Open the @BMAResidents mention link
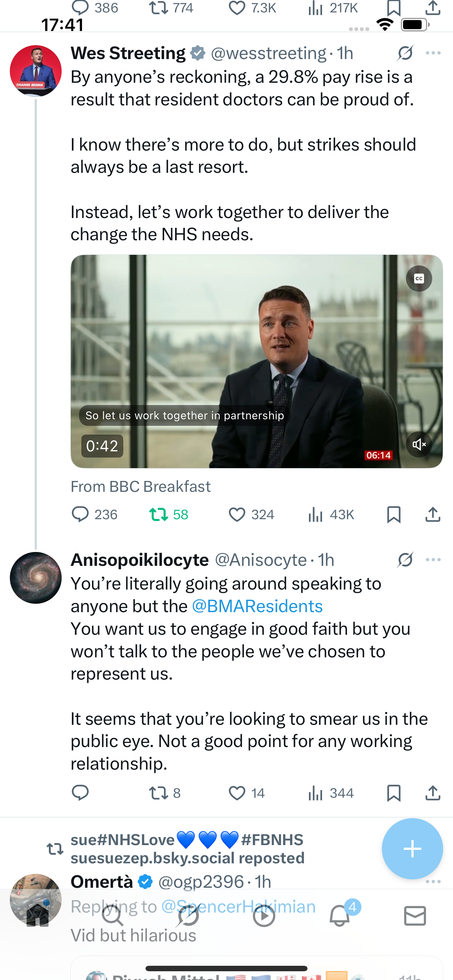 [258, 606]
